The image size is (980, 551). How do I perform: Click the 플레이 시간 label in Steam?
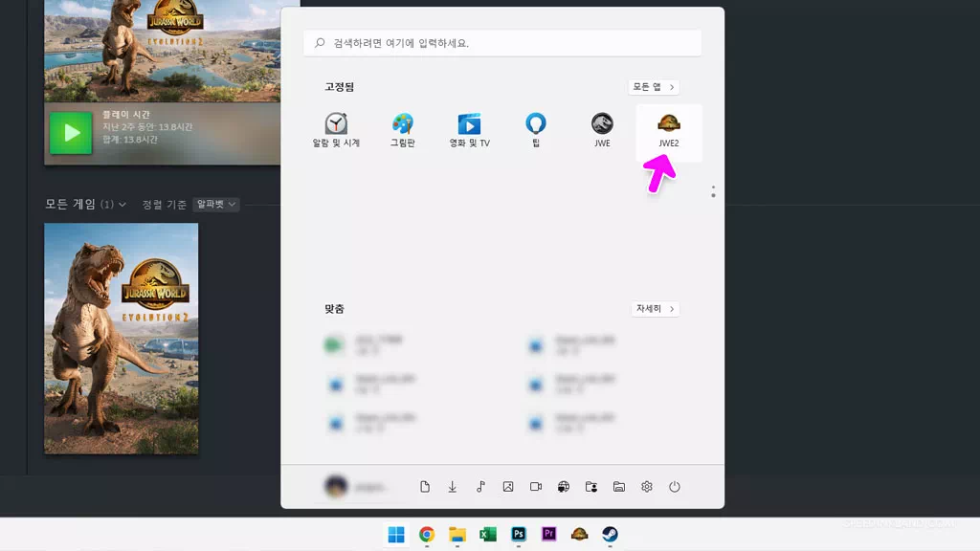(x=126, y=115)
